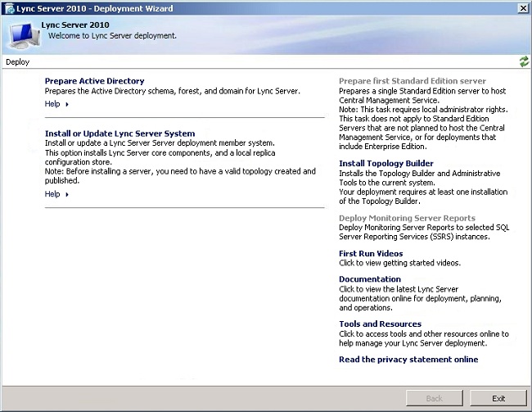The width and height of the screenshot is (532, 412).
Task: Click Deploy Monitoring Server Reports
Action: click(407, 219)
